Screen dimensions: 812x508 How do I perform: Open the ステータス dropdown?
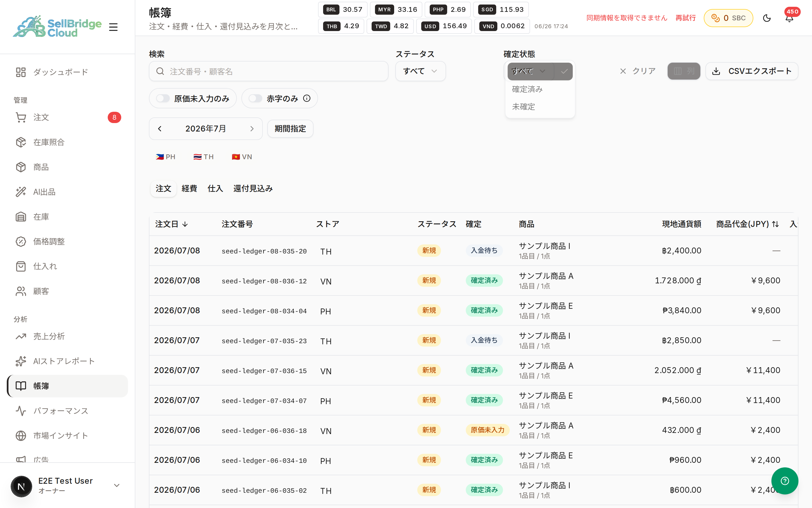point(420,71)
